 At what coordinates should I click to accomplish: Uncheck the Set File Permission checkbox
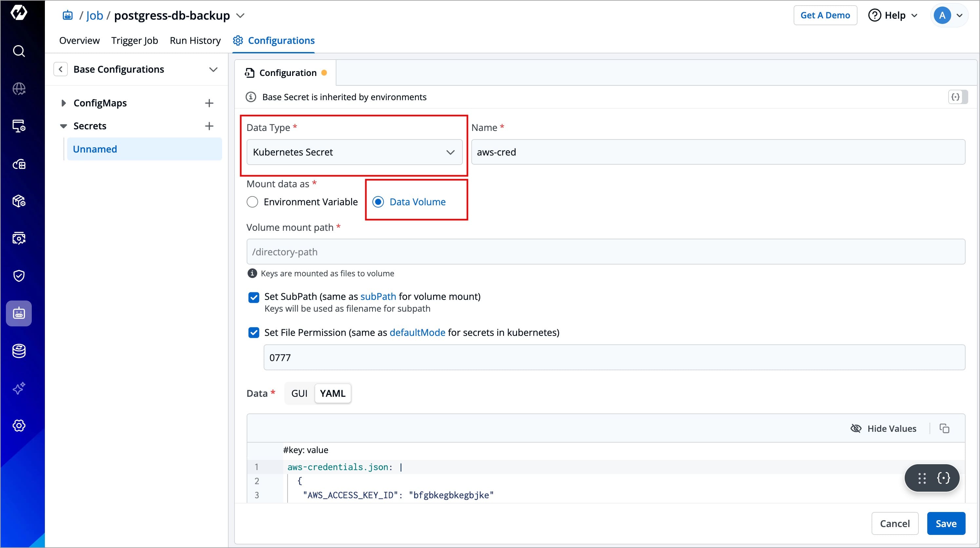[254, 333]
